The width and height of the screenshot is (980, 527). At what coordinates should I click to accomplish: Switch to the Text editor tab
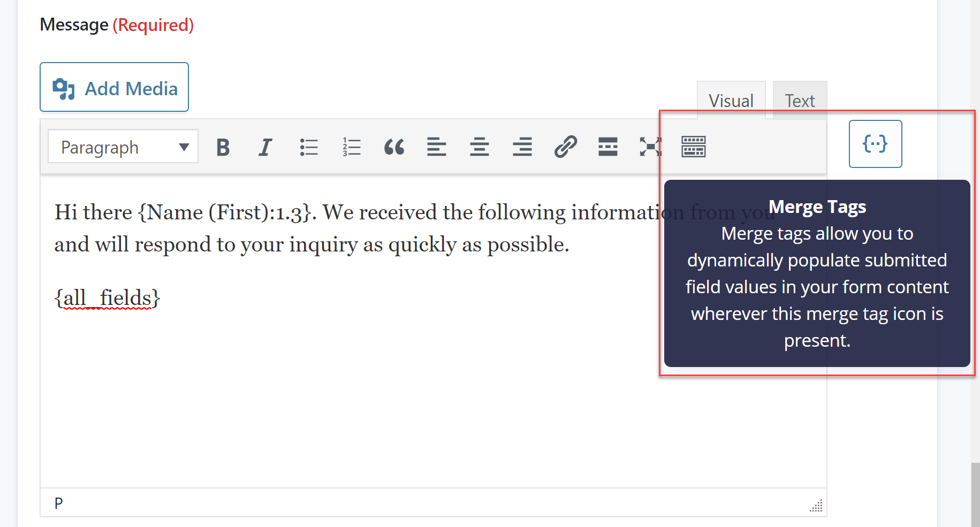[800, 101]
